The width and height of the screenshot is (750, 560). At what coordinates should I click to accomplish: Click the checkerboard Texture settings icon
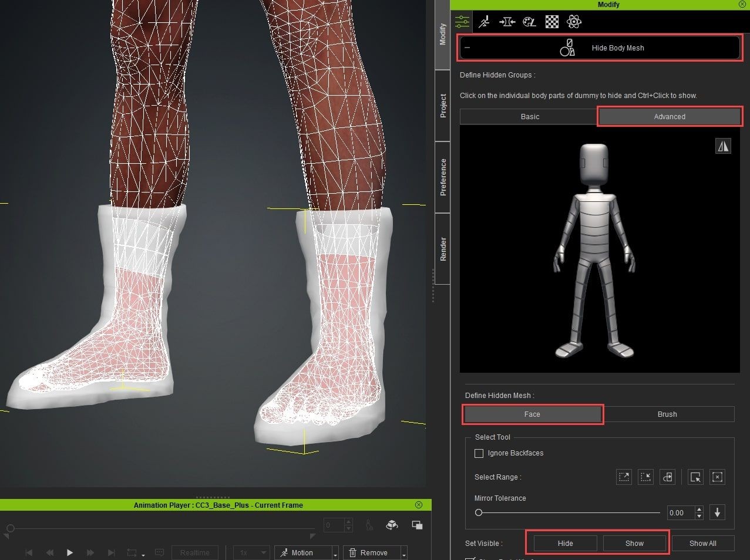552,22
